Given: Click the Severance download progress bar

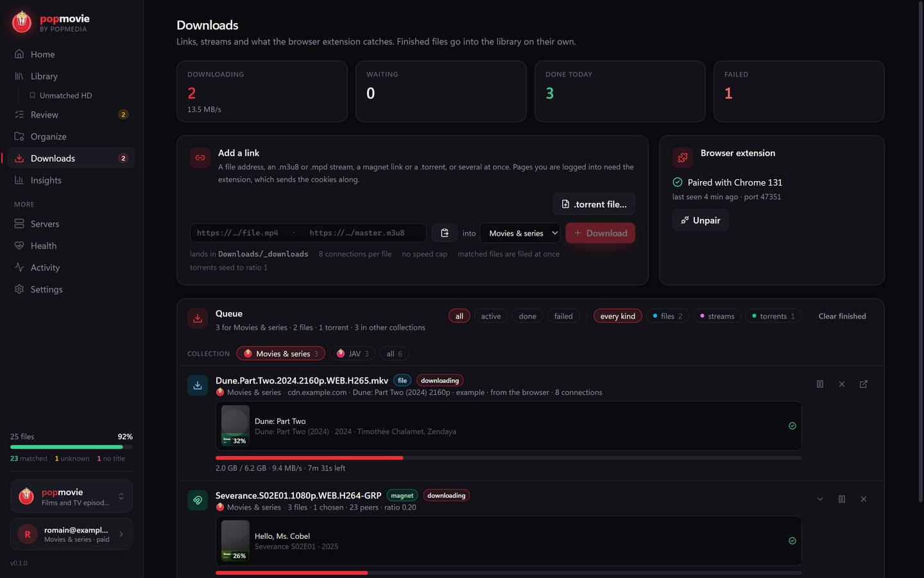Looking at the screenshot, I should click(x=509, y=573).
